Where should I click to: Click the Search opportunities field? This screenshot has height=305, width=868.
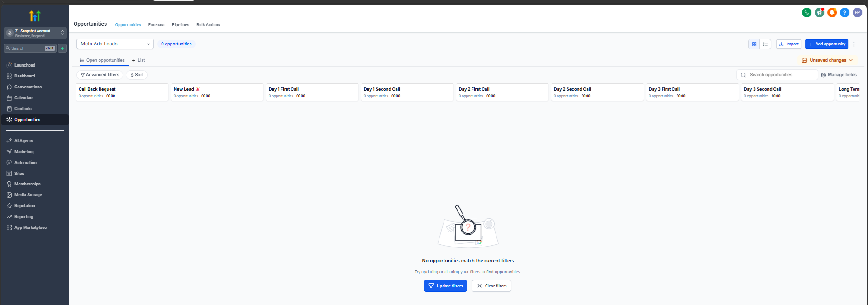pyautogui.click(x=777, y=75)
